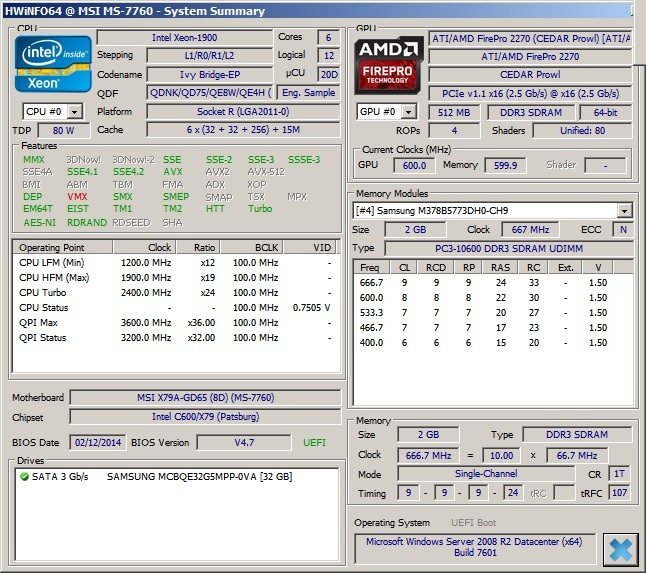This screenshot has height=573, width=646.
Task: Click the MSI X79A-GD65 motherboard field
Action: pos(205,398)
